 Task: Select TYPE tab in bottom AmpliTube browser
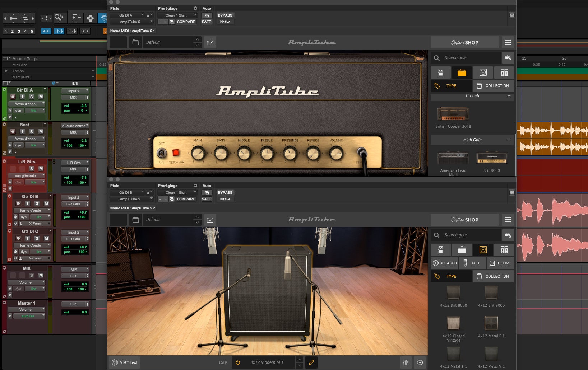[451, 276]
